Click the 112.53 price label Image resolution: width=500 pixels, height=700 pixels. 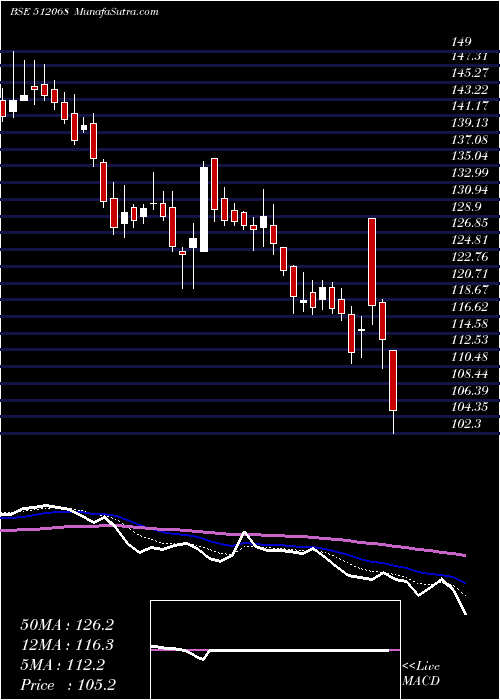coord(470,340)
